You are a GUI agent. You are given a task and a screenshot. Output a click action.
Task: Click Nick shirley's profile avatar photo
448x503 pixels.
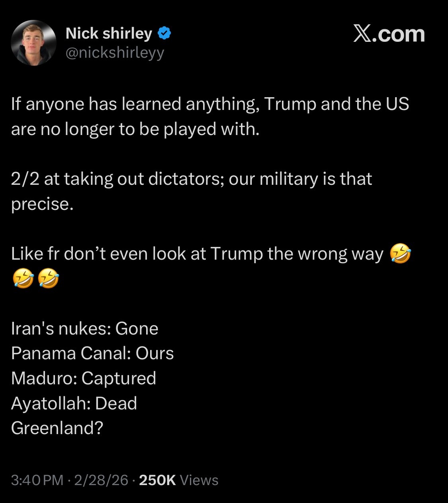(33, 43)
